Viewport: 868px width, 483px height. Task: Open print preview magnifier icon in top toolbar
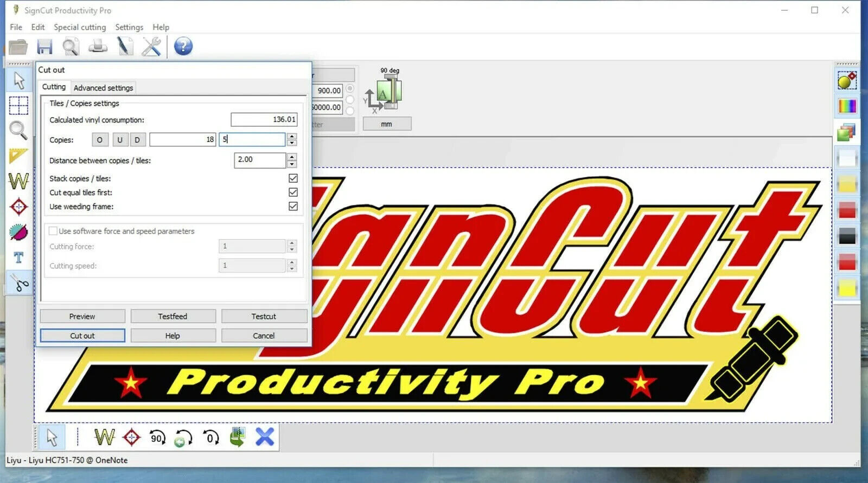[x=71, y=47]
